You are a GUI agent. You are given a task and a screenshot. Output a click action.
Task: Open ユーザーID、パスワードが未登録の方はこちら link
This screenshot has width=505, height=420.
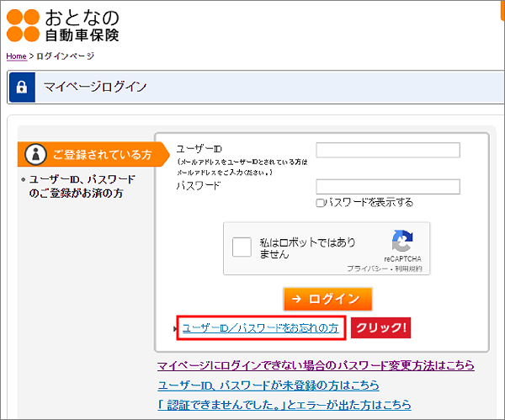point(268,385)
